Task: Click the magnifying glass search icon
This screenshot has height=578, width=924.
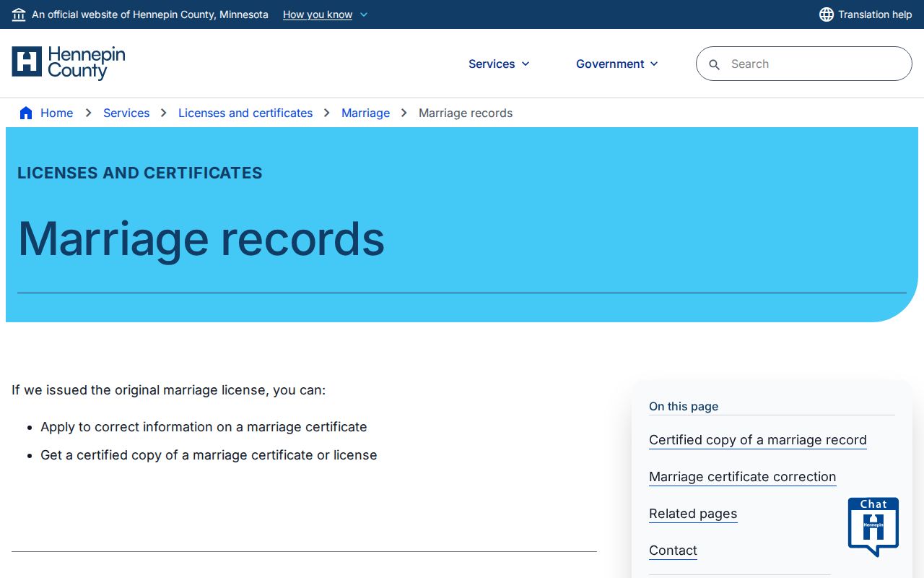Action: (715, 64)
